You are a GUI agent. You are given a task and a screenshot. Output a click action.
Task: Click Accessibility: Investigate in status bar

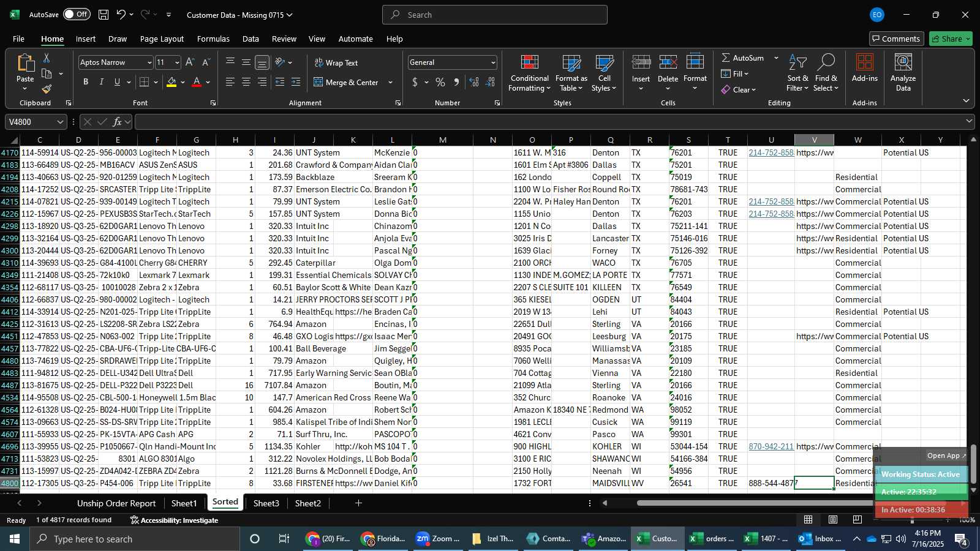point(174,520)
